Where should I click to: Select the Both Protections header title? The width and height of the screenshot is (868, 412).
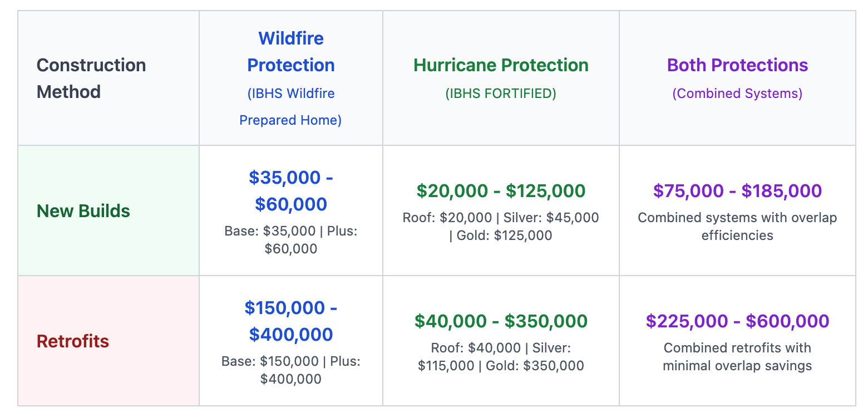[737, 65]
